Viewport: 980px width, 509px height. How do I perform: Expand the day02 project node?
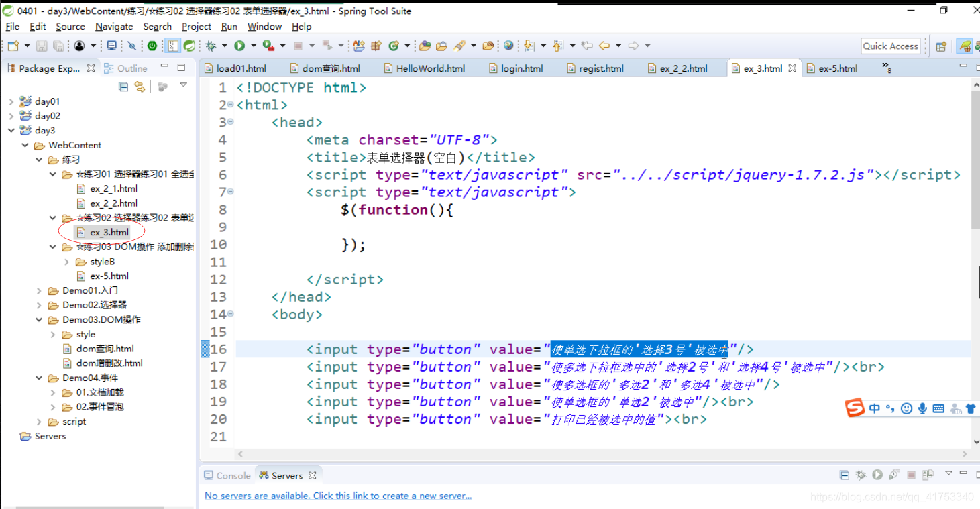coord(11,116)
